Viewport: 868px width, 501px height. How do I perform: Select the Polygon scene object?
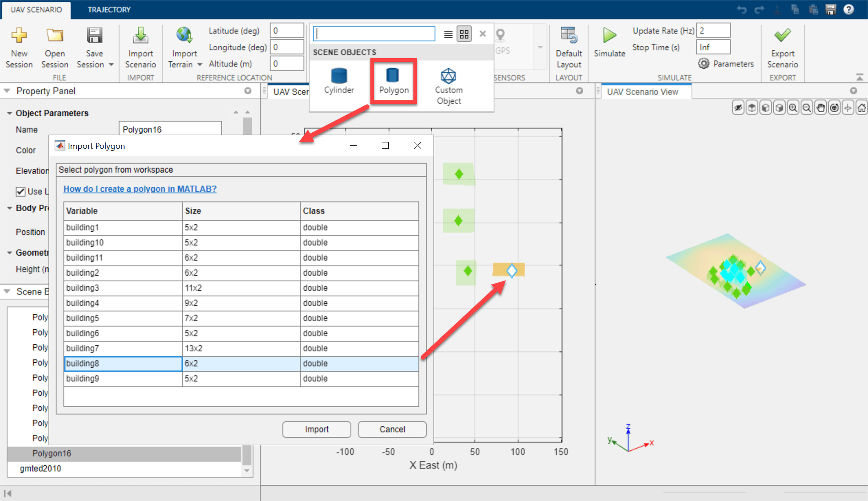coord(394,81)
